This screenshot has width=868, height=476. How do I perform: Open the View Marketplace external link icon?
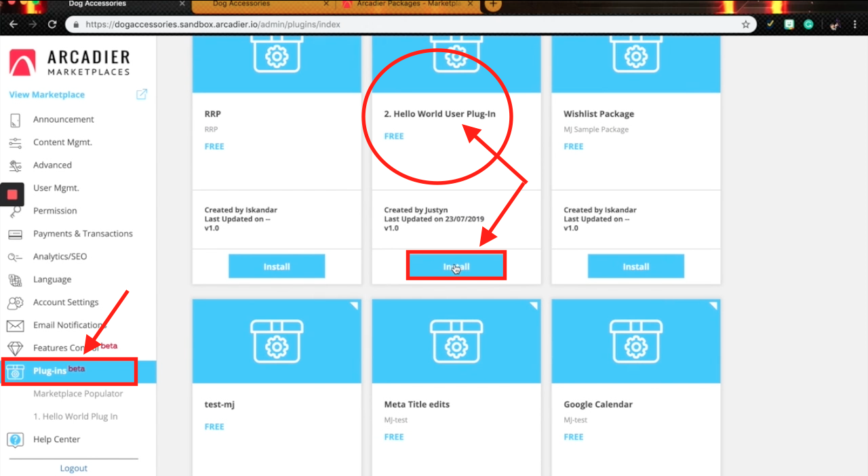pos(142,94)
